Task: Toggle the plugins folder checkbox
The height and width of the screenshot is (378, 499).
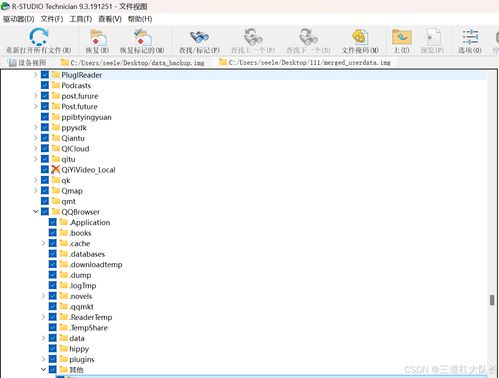Action: [x=53, y=359]
